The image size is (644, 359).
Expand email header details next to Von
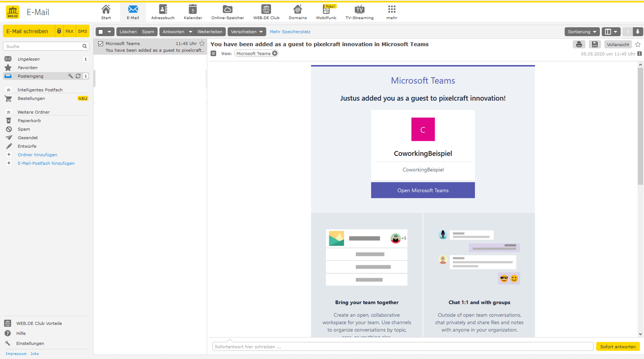point(213,53)
